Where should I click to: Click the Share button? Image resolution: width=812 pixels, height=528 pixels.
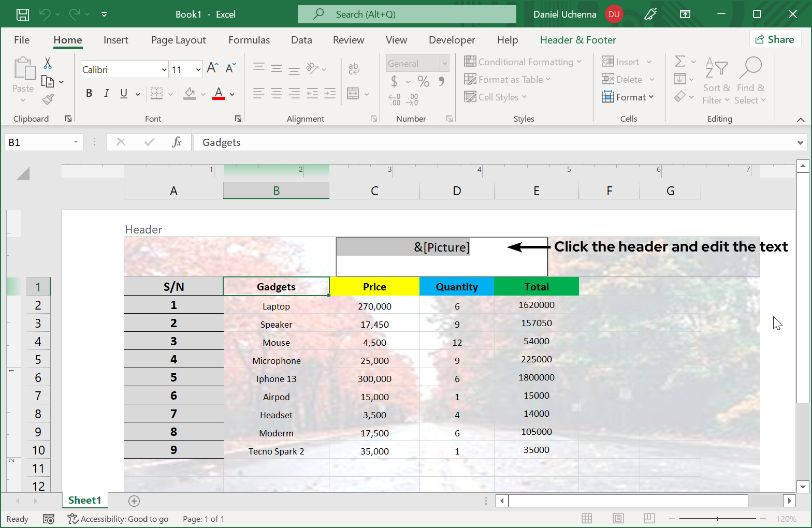coord(775,39)
